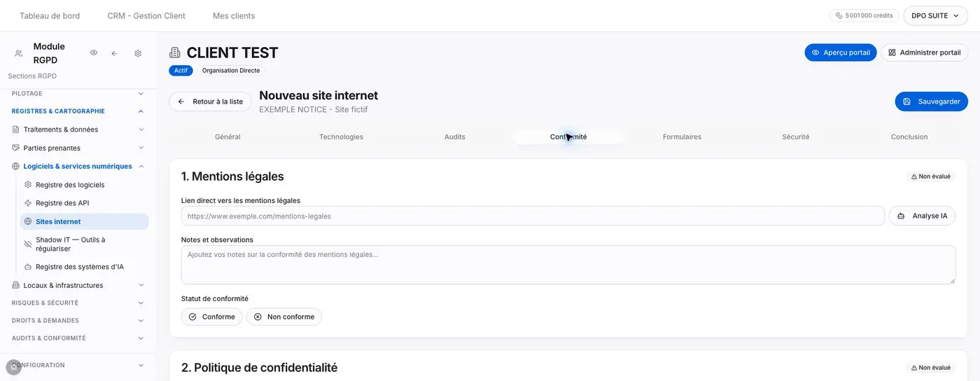
Task: Expand the AUDITS & CONFORMITÉ section
Action: [x=141, y=338]
